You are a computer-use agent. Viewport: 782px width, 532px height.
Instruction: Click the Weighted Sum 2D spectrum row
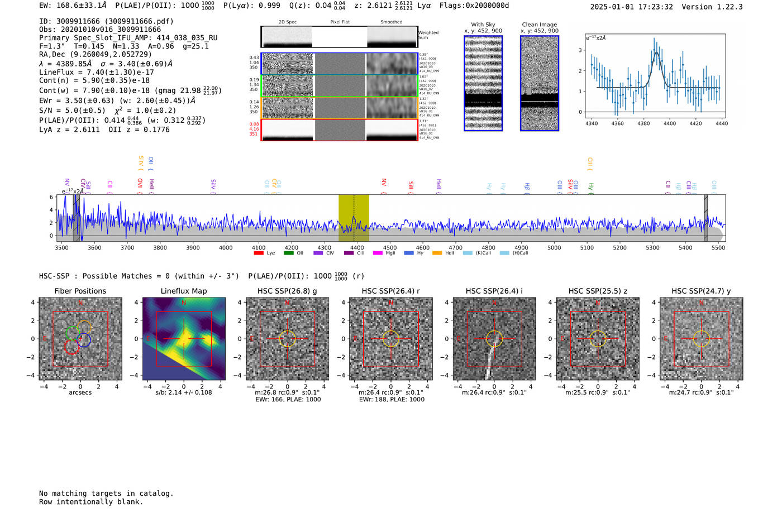pos(339,37)
